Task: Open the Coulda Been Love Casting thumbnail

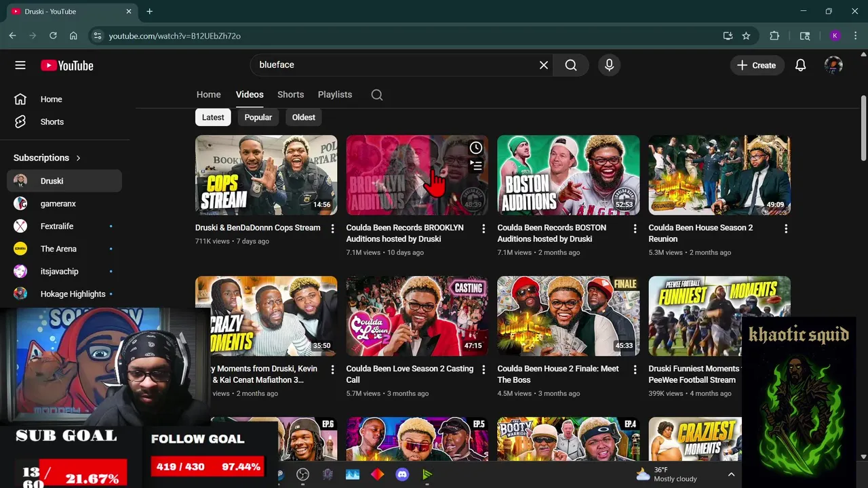Action: pos(417,316)
